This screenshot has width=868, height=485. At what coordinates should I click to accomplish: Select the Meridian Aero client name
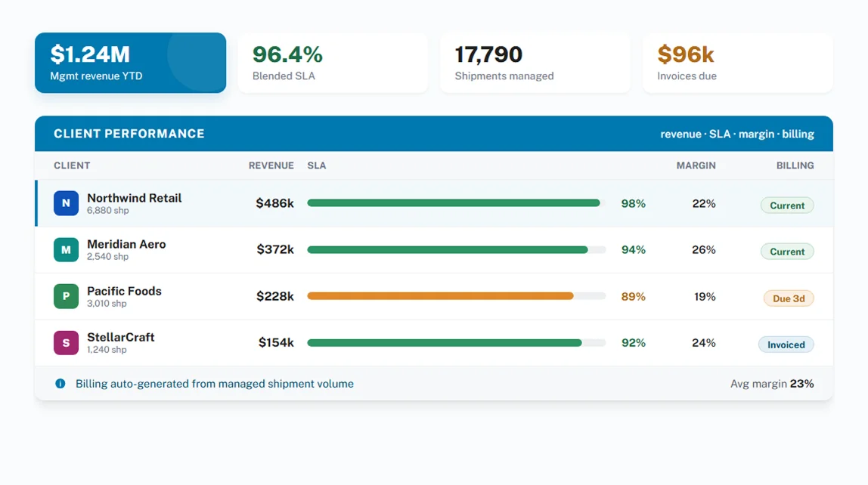[x=126, y=245]
